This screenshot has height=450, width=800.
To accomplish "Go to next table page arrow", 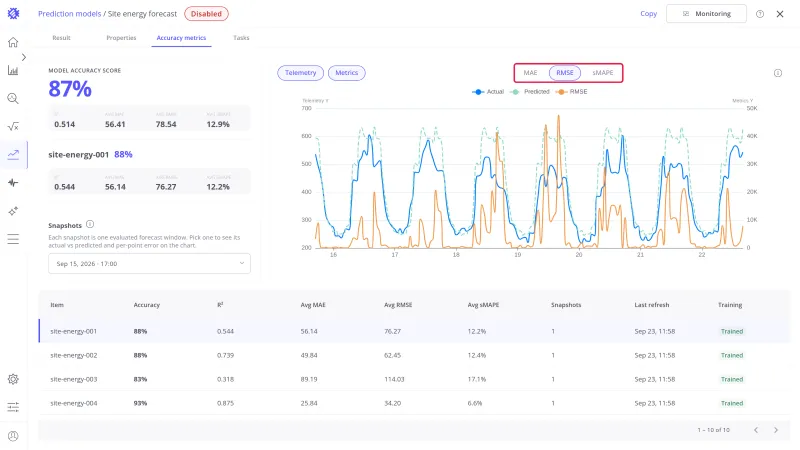I will coord(776,430).
